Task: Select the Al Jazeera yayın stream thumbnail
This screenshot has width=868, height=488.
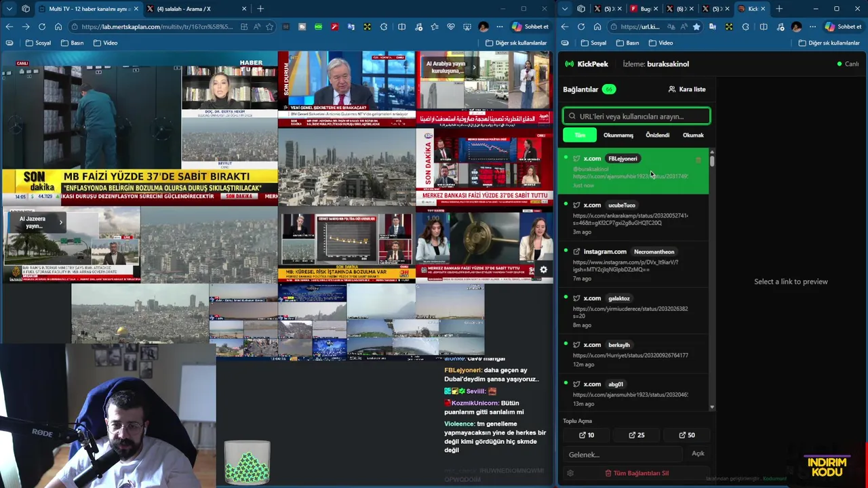Action: coord(72,245)
